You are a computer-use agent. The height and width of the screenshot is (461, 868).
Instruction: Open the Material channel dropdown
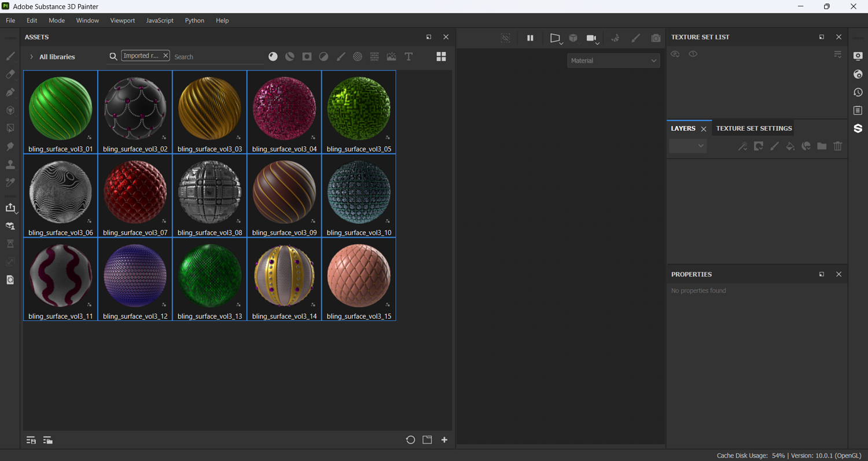(x=613, y=61)
